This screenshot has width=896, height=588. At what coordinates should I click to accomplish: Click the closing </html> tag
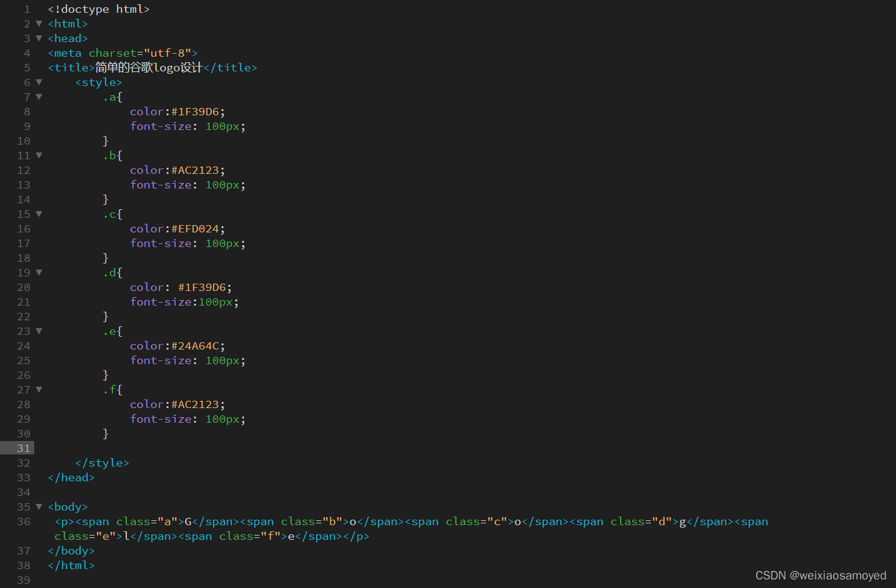pos(71,565)
